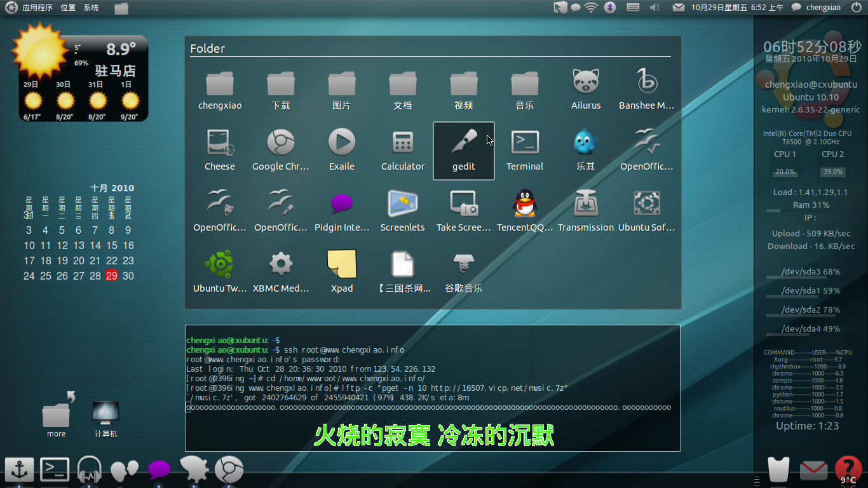Open the gedit text editor launcher
The width and height of the screenshot is (868, 488).
tap(464, 151)
